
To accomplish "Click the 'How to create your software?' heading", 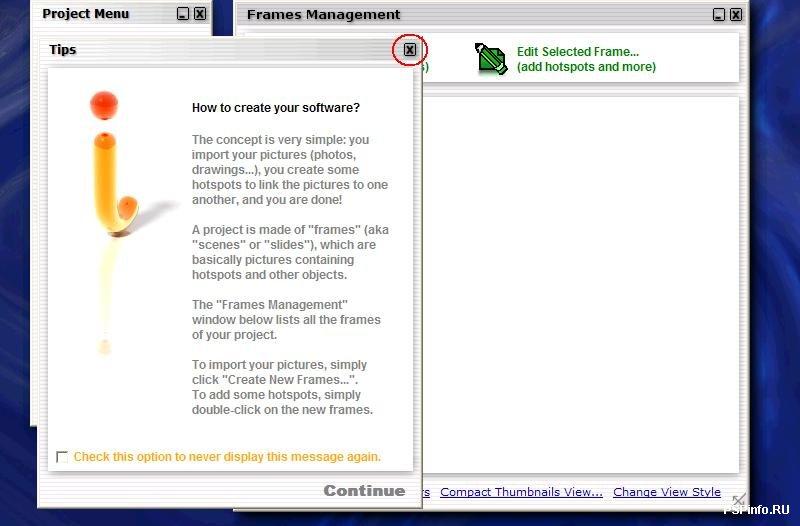I will [275, 108].
